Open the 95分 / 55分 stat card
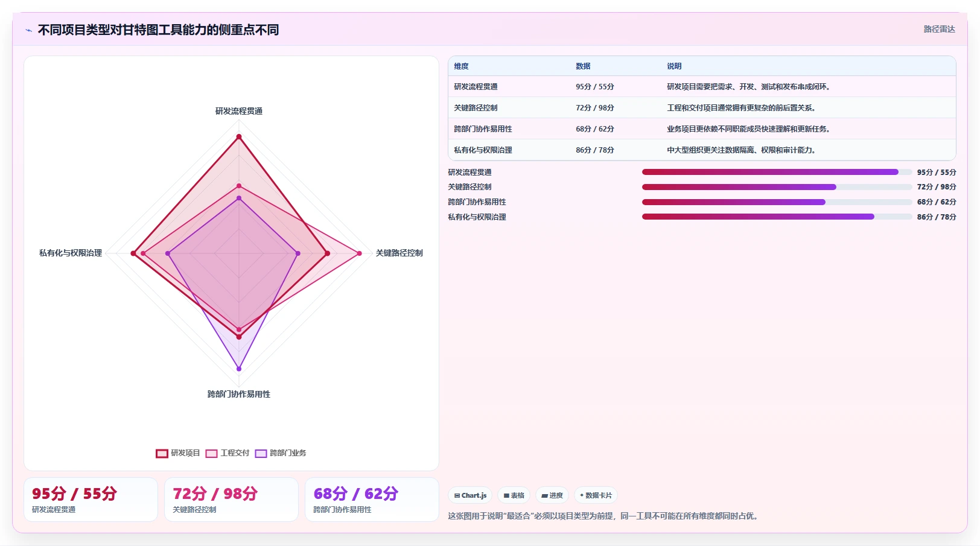This screenshot has height=546, width=980. click(91, 500)
